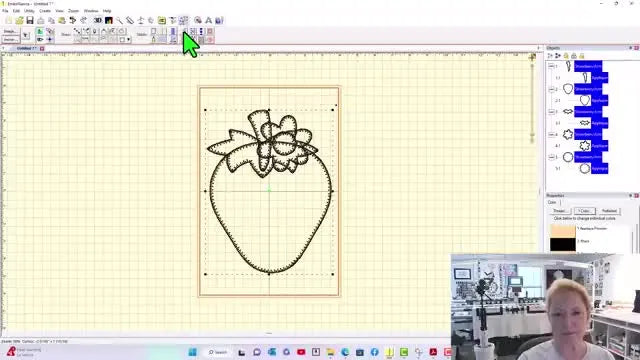Select the first Draw line tool icon

click(x=77, y=31)
